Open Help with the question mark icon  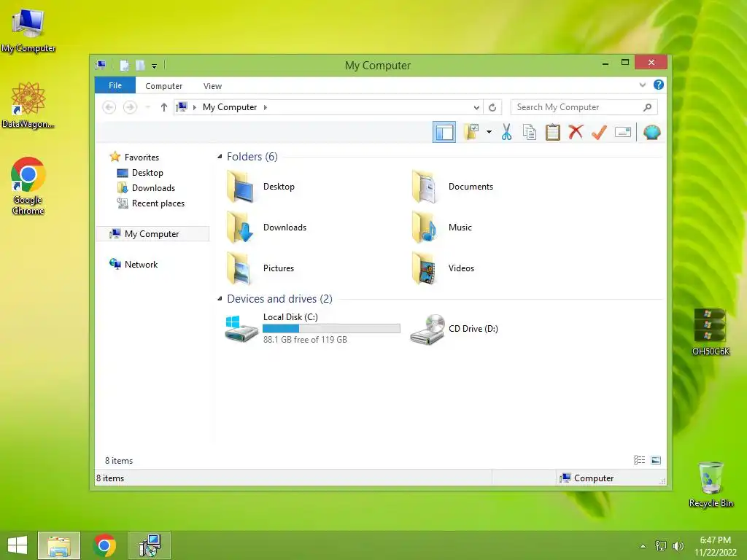pyautogui.click(x=659, y=85)
